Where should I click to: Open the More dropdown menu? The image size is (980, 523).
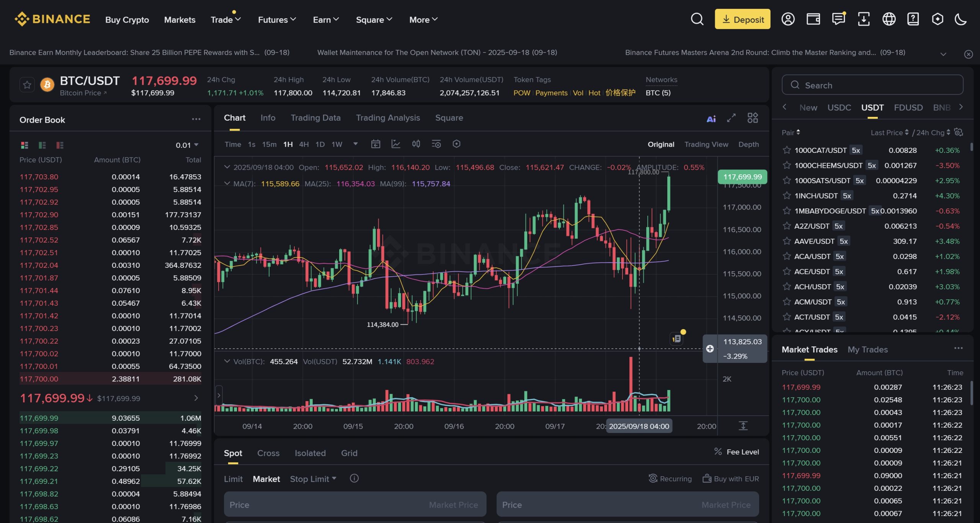(x=423, y=20)
